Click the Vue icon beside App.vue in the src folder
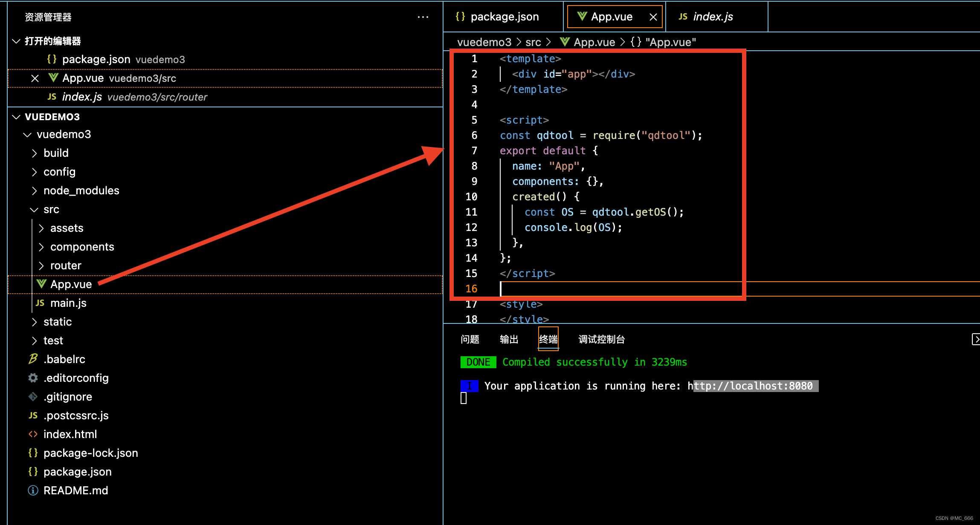 [41, 284]
